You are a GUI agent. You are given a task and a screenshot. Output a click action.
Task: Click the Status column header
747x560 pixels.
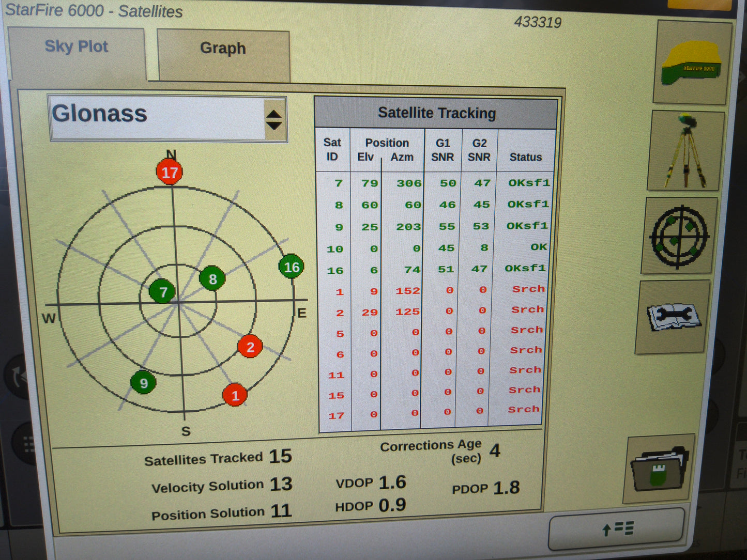[525, 157]
